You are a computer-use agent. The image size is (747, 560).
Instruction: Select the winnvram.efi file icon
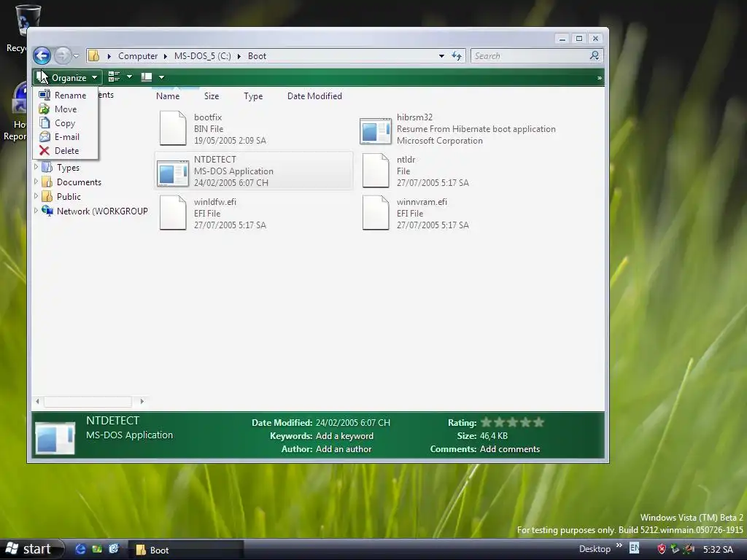tap(376, 213)
